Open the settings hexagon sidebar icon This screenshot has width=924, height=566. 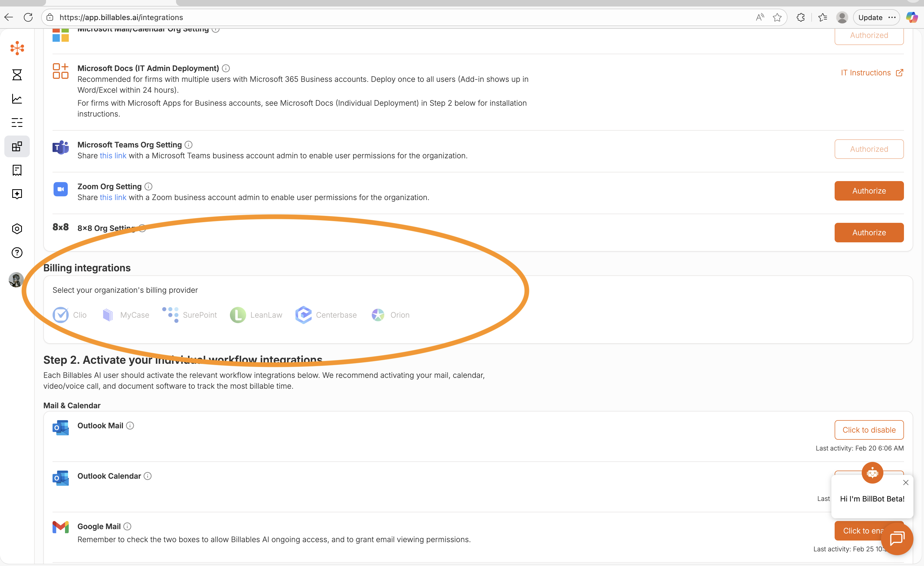[x=17, y=229]
